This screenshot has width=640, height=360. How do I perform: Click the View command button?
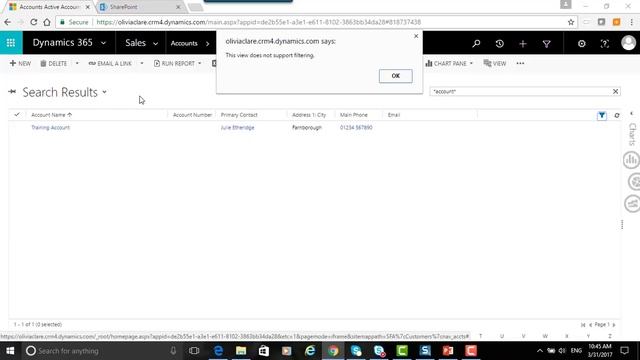point(495,63)
